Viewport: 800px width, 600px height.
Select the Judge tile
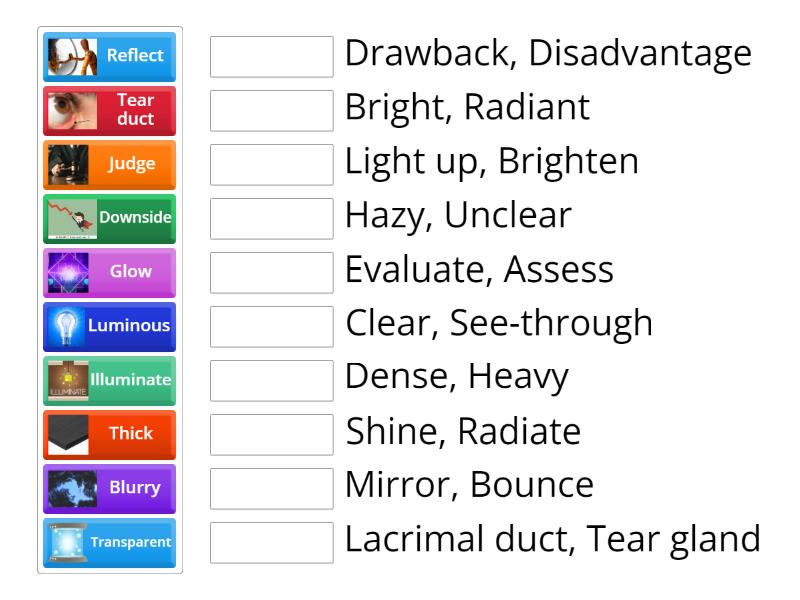[x=109, y=165]
